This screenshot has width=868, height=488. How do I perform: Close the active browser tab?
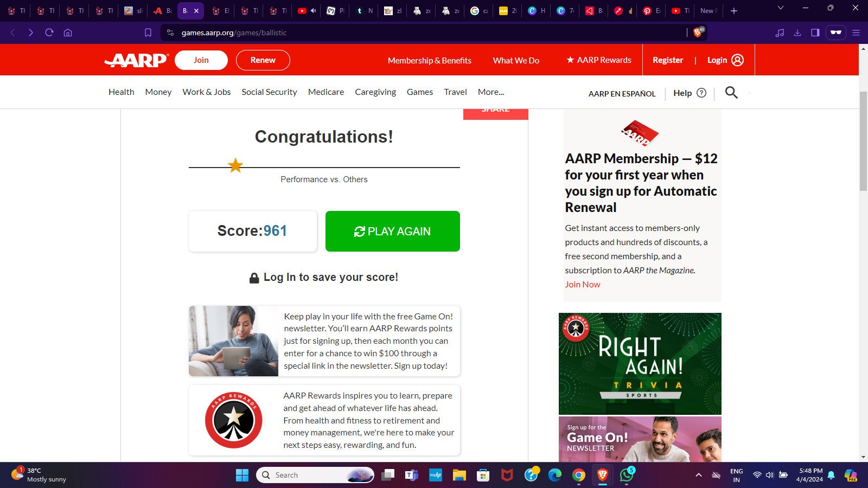click(x=196, y=11)
